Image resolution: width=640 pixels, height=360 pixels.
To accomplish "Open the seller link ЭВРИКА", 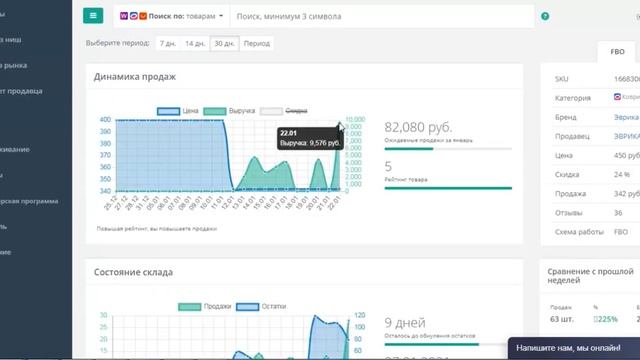I will tap(627, 136).
